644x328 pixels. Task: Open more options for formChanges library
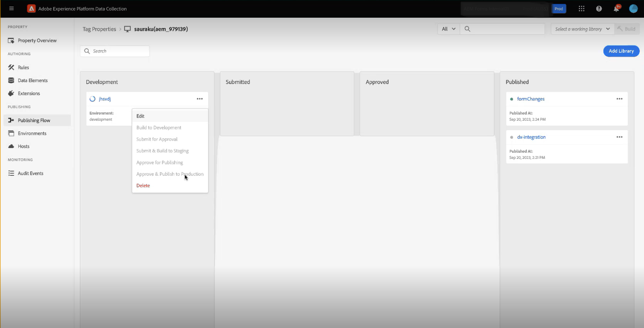click(x=619, y=99)
